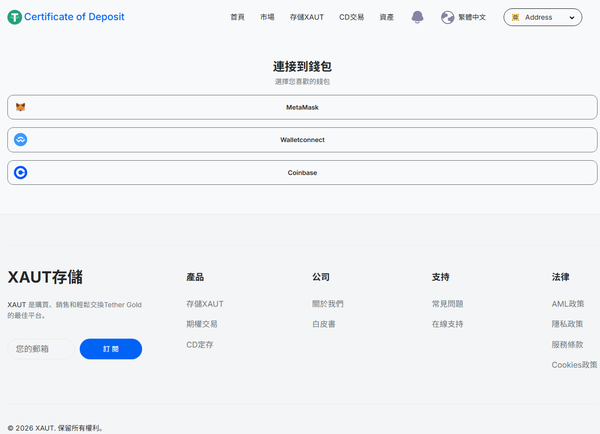Click the 公司 footer column heading
The image size is (600, 434).
321,277
